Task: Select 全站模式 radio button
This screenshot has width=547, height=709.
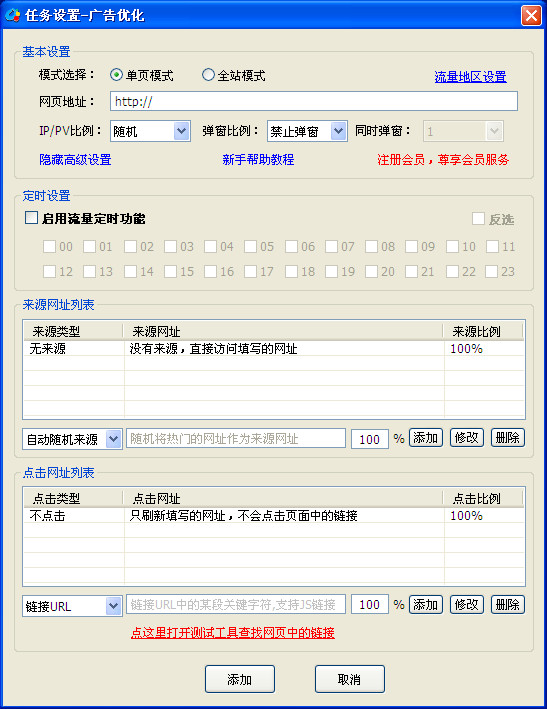Action: tap(208, 75)
